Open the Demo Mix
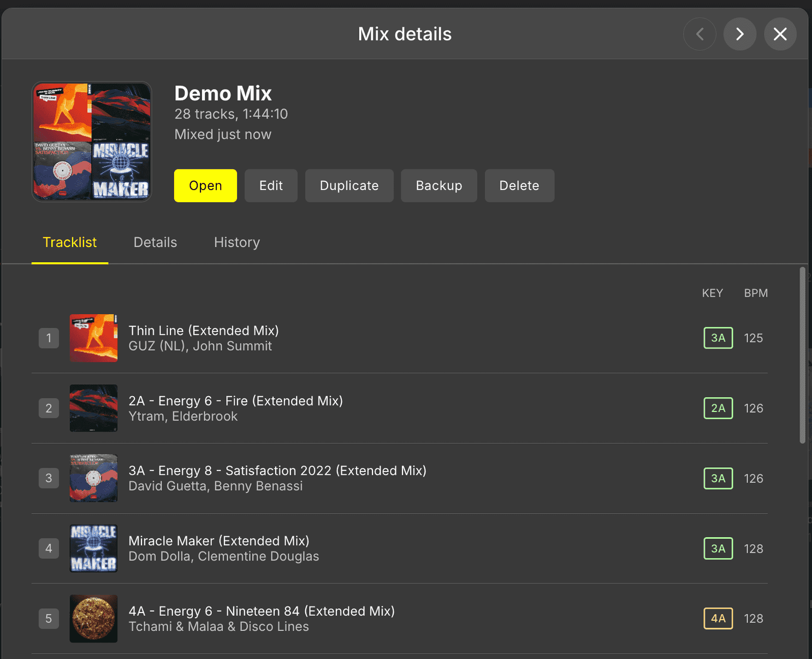 (x=205, y=186)
